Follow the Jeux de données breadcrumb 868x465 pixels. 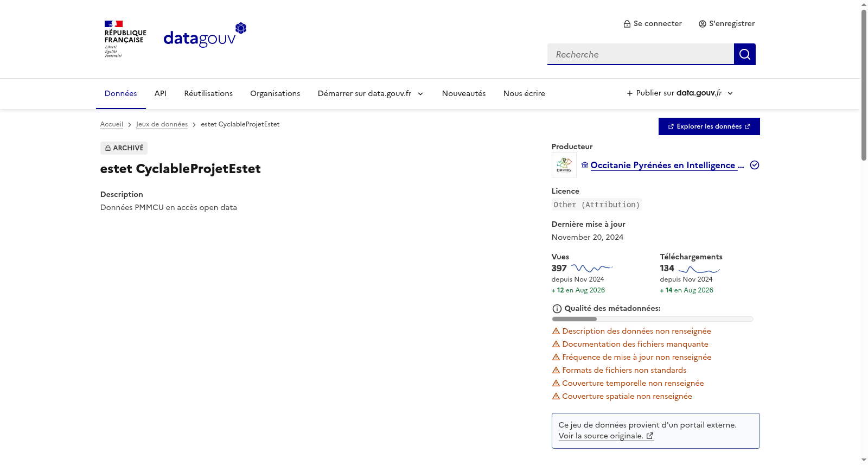point(162,124)
